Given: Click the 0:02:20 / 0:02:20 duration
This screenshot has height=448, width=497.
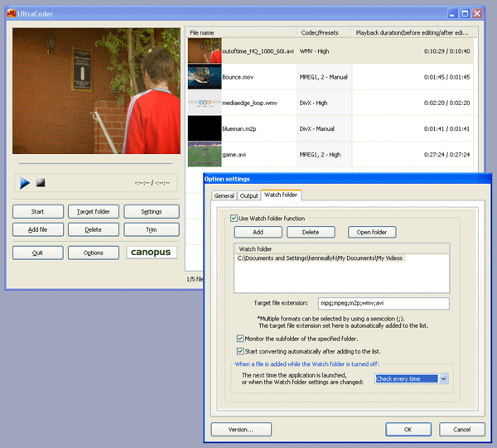Looking at the screenshot, I should pos(447,103).
